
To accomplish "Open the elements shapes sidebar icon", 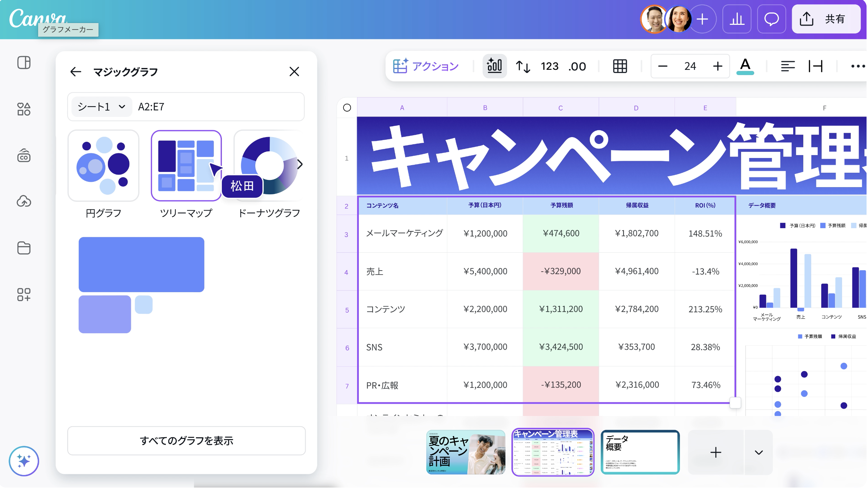I will click(x=24, y=109).
